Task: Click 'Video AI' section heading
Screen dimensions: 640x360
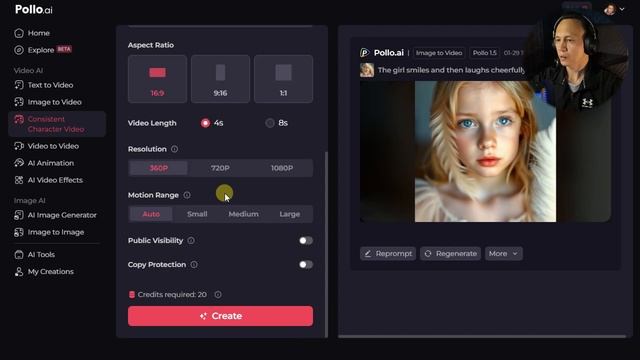Action: point(28,71)
